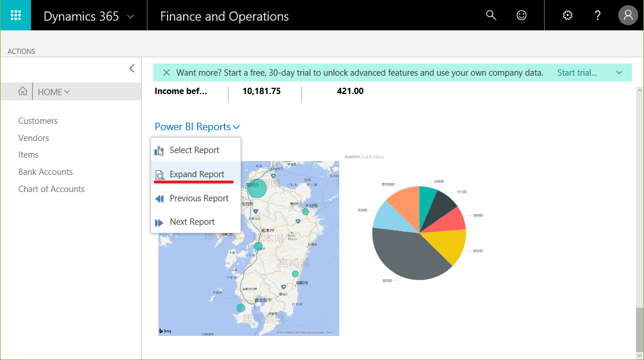Screen dimensions: 644x360
Task: Click the light blue pie slice
Action: pyautogui.click(x=390, y=217)
